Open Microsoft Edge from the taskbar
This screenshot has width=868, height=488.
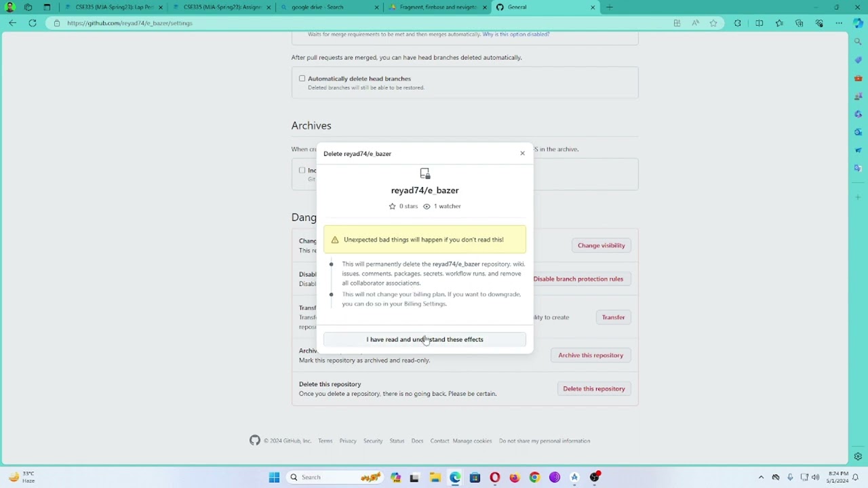[x=455, y=477]
